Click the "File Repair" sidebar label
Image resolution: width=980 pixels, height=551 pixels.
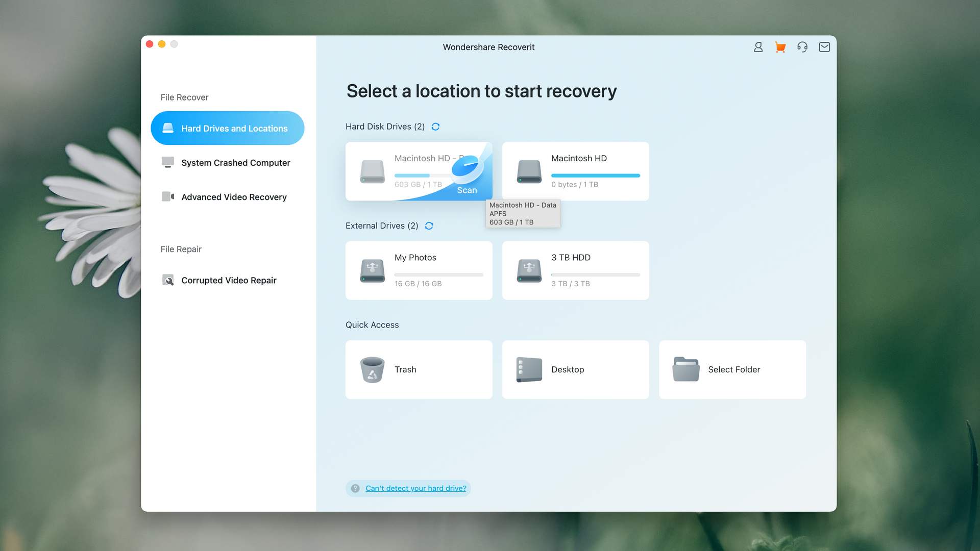coord(181,249)
